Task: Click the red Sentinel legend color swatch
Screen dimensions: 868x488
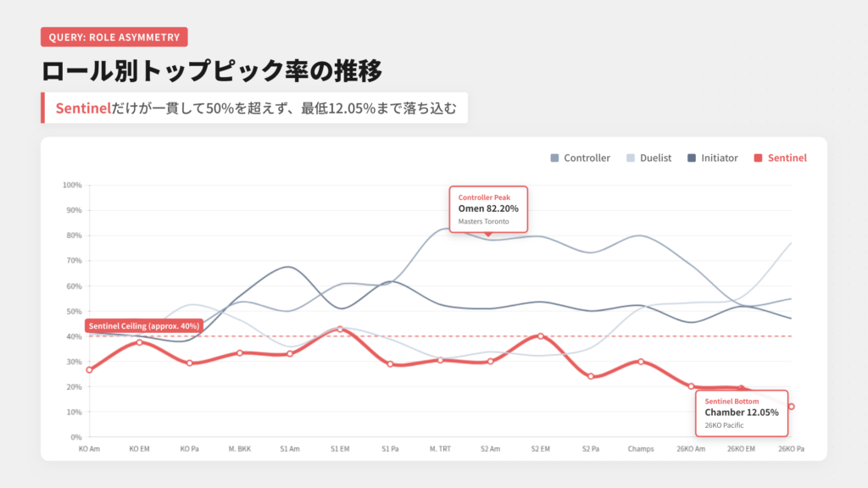Action: [x=759, y=158]
